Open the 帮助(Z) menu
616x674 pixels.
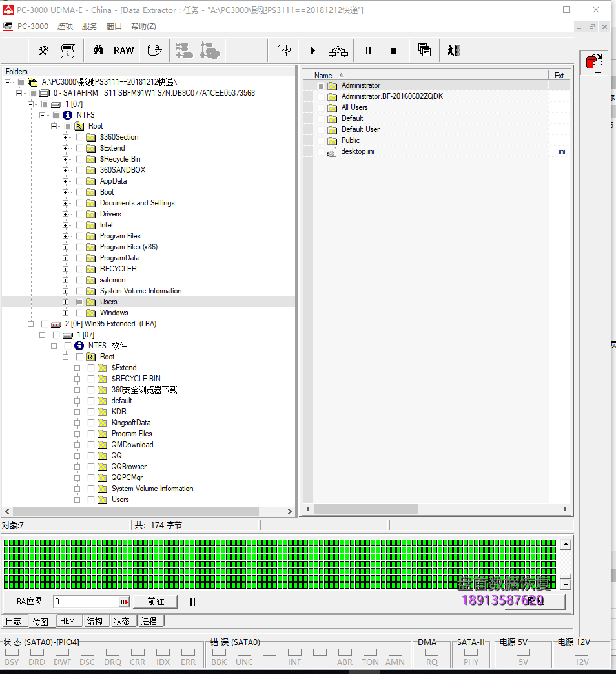point(143,26)
